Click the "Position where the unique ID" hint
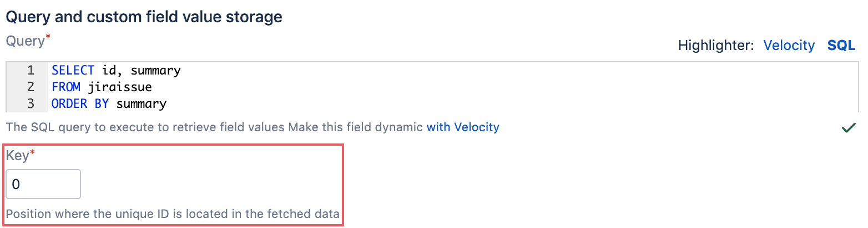This screenshot has height=228, width=868. 173,214
